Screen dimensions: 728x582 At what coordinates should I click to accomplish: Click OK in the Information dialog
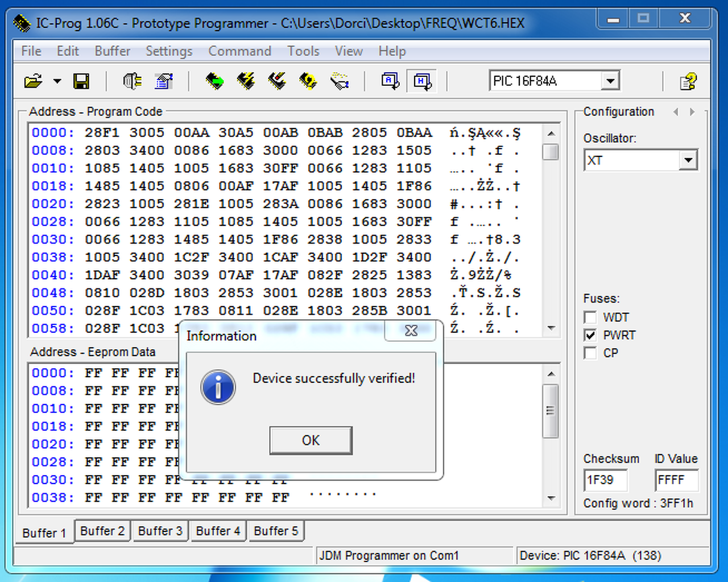pyautogui.click(x=311, y=440)
